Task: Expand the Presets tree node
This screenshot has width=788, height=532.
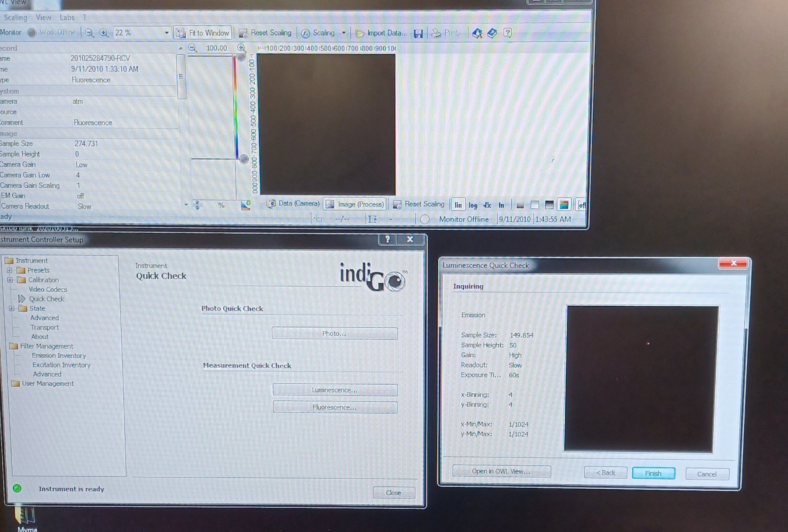Action: click(10, 270)
